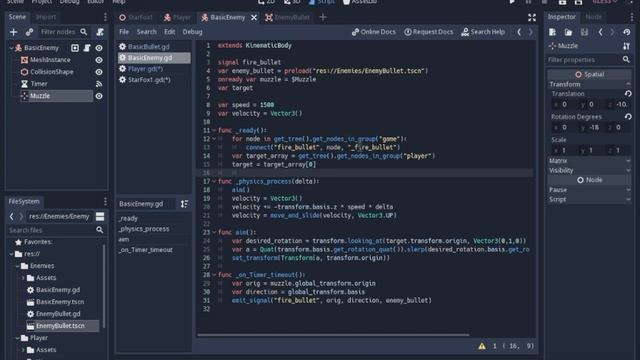The height and width of the screenshot is (360, 640).
Task: Fold the _physics_process function
Action: coord(214,182)
